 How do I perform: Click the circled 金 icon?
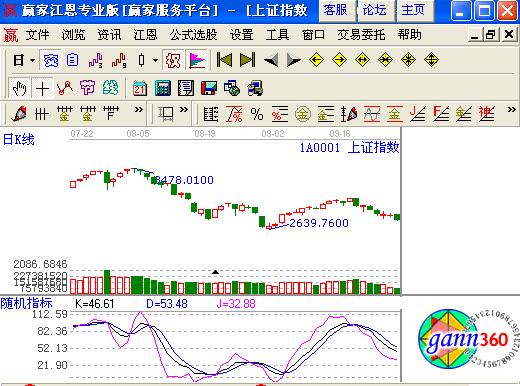coord(303,114)
